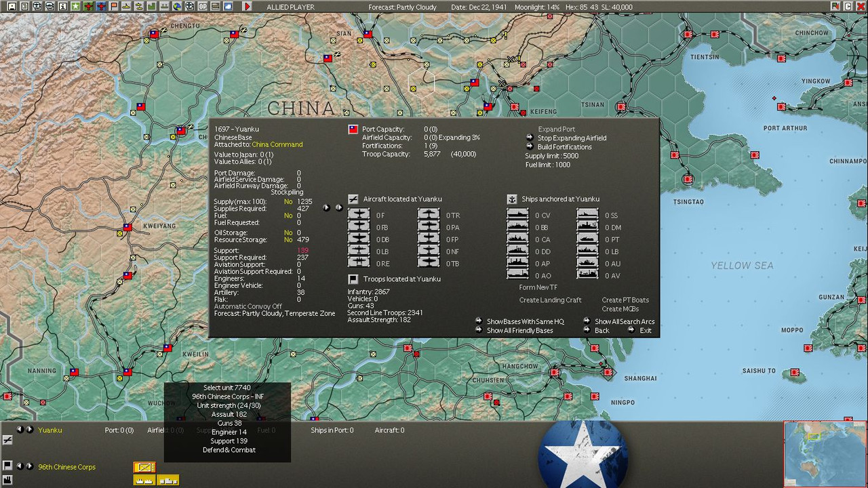Toggle Oil Storage stockpiling 'No' setting
Screen dimensions: 868x488
click(x=288, y=232)
